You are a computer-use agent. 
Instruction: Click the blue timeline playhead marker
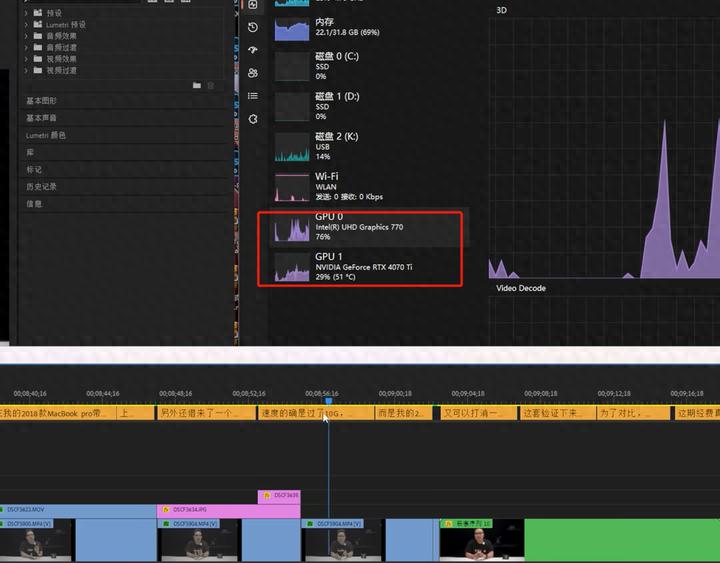pyautogui.click(x=327, y=401)
